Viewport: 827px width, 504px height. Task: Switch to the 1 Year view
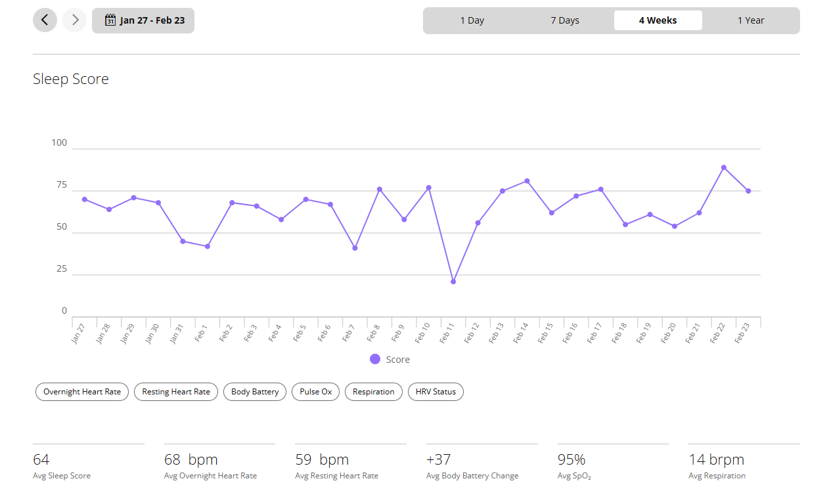point(751,20)
